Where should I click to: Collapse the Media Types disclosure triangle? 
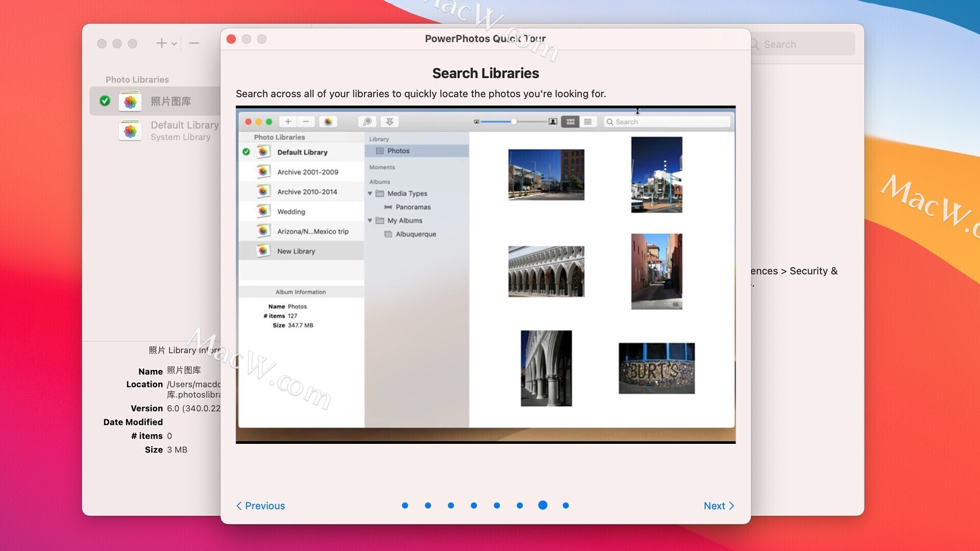(370, 193)
